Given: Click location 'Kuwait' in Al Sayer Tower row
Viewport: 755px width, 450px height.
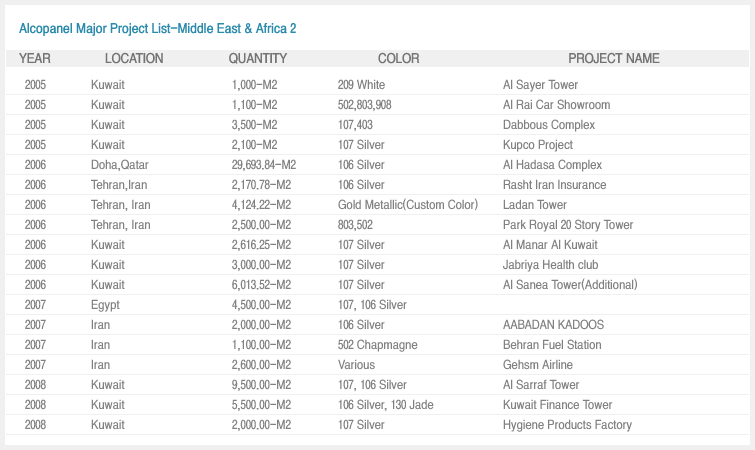Looking at the screenshot, I should tap(107, 85).
